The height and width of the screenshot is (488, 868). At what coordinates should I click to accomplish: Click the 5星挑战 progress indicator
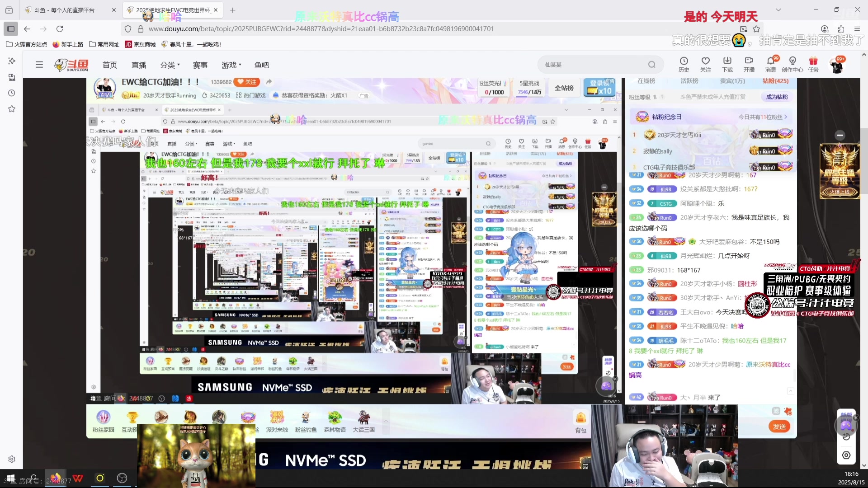click(x=529, y=88)
